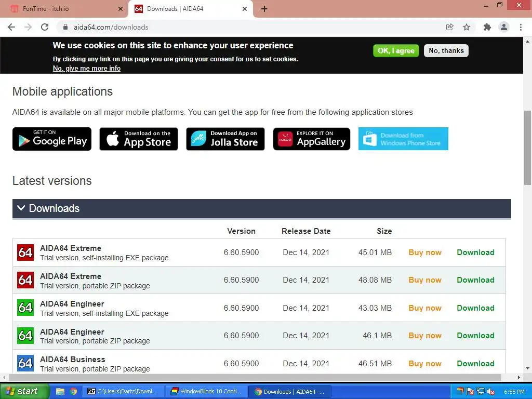
Task: Click AIDA64 Engineer ZIP package icon
Action: [x=25, y=336]
